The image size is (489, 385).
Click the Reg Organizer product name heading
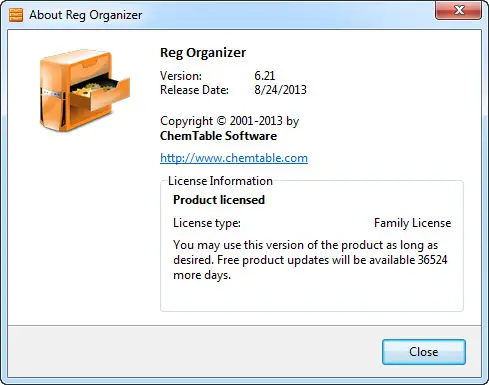[x=203, y=53]
